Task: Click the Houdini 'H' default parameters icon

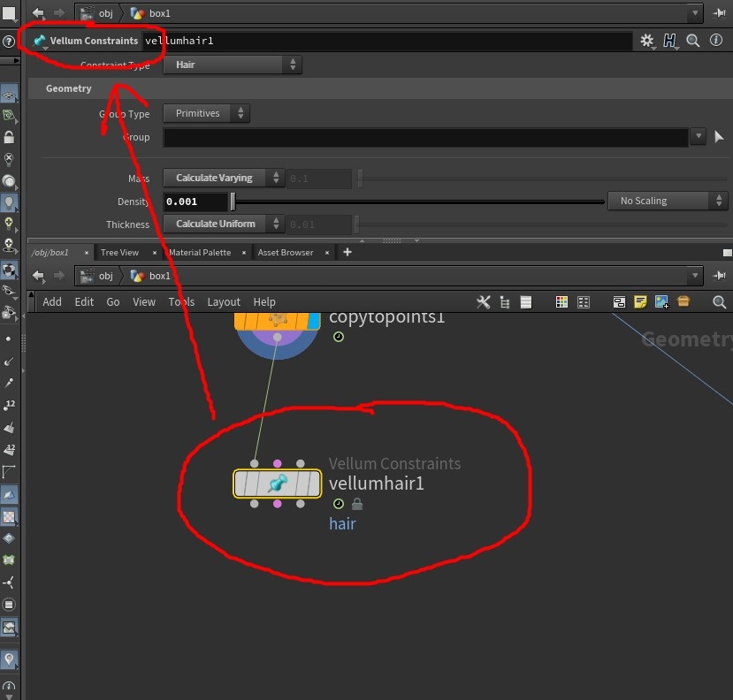Action: click(669, 41)
